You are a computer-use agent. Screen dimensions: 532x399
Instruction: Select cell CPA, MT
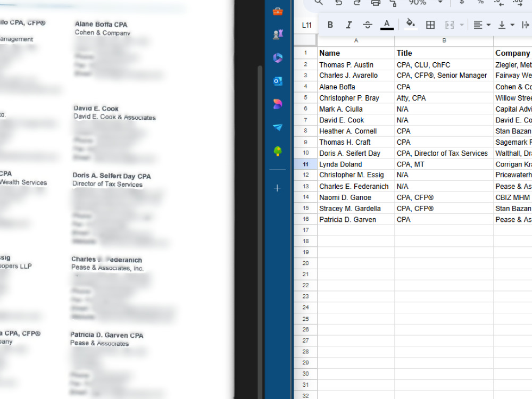pyautogui.click(x=444, y=164)
